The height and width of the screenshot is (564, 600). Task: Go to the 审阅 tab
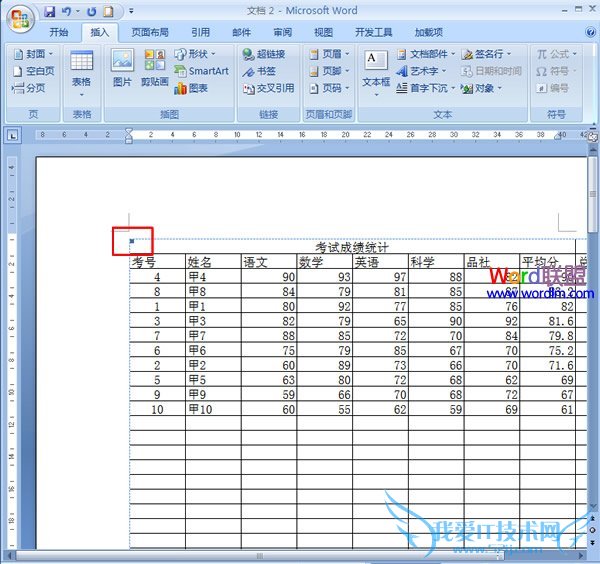coord(282,33)
